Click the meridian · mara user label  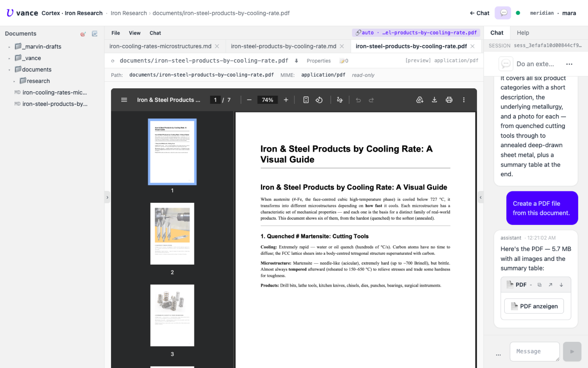coord(553,13)
